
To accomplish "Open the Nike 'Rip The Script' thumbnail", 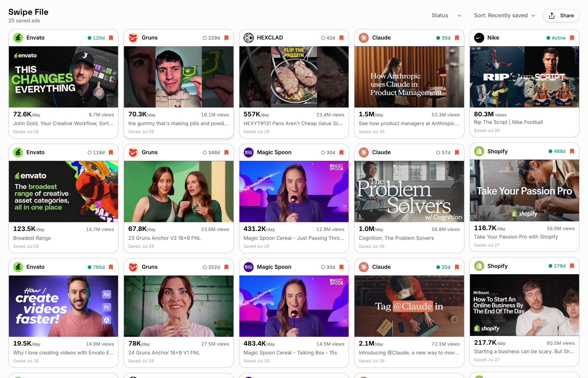I will (524, 77).
